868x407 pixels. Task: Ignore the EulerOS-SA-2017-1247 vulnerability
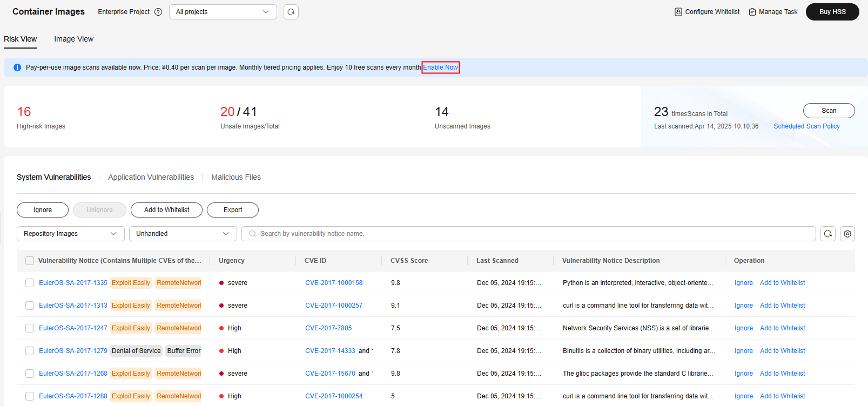tap(743, 328)
